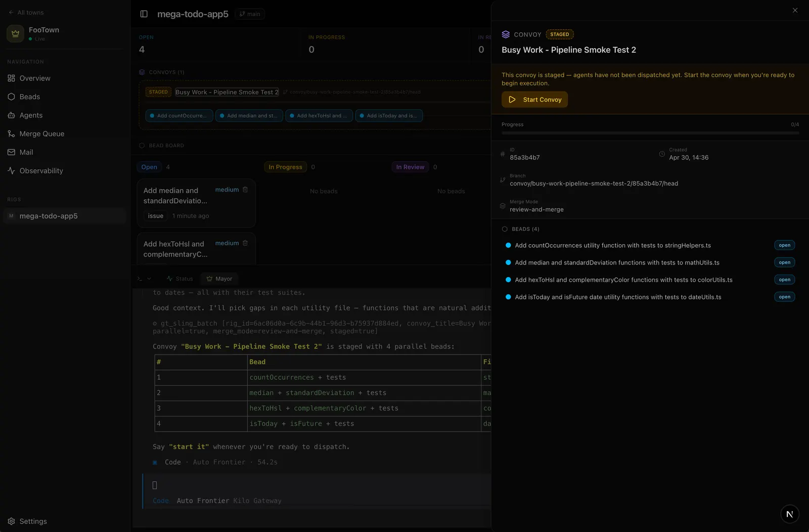
Task: Open the Next.js N dev indicator
Action: (790, 514)
